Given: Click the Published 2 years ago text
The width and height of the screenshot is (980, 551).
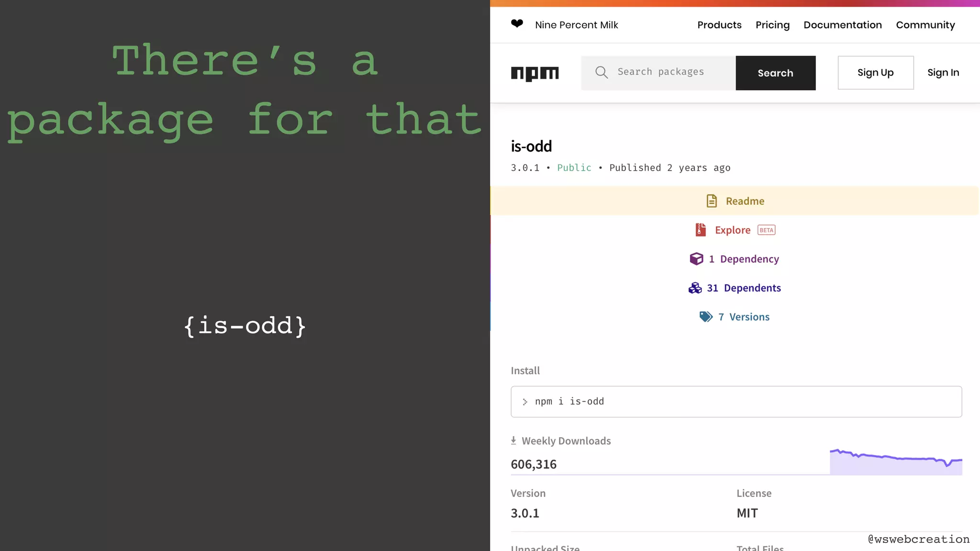Looking at the screenshot, I should pyautogui.click(x=669, y=168).
